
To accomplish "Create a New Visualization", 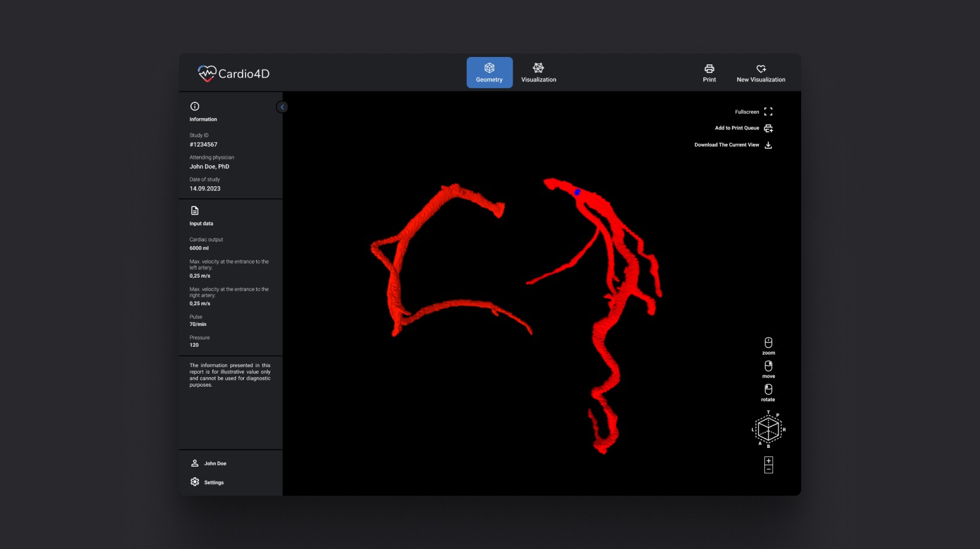I will click(761, 73).
